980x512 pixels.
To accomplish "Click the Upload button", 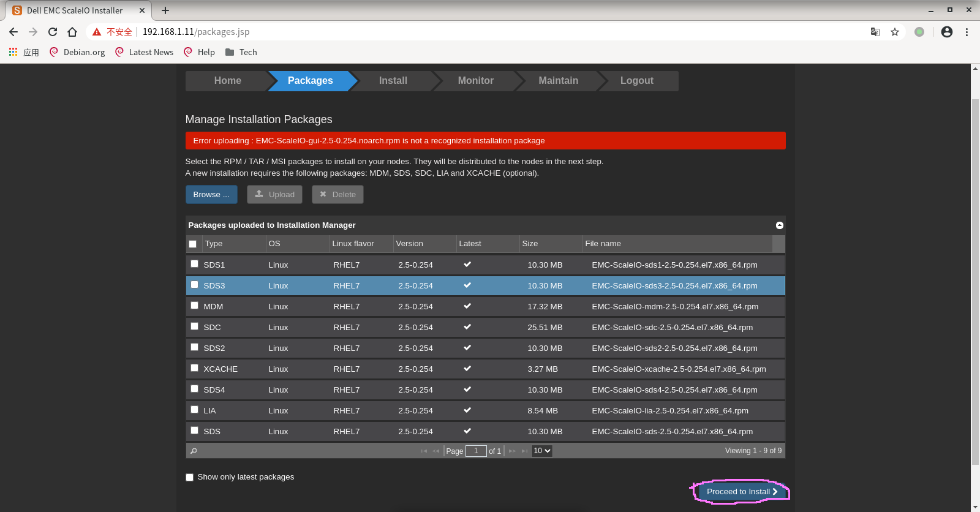I will (275, 195).
